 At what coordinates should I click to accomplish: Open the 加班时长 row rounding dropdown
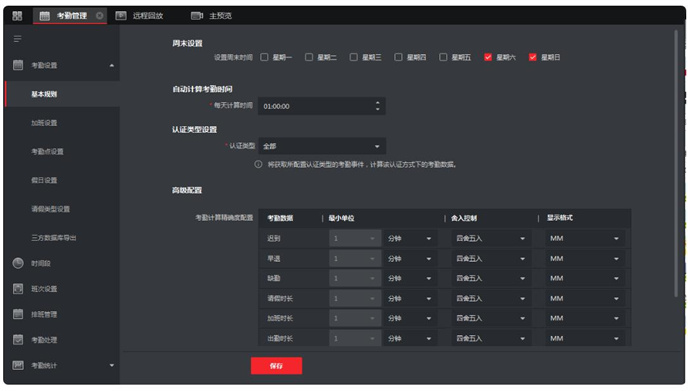(492, 318)
